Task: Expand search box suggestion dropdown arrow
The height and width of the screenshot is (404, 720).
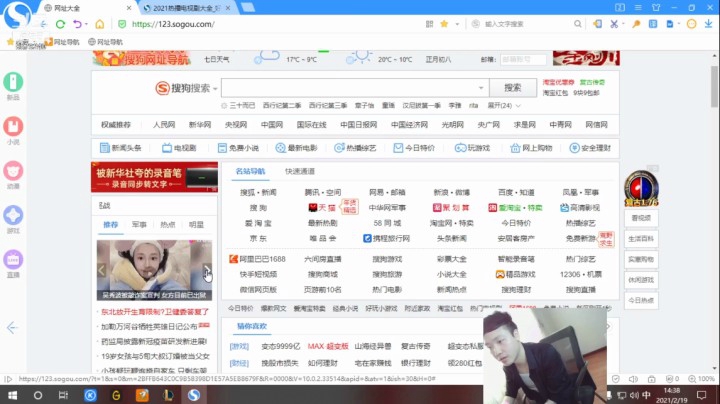Action: [x=481, y=88]
